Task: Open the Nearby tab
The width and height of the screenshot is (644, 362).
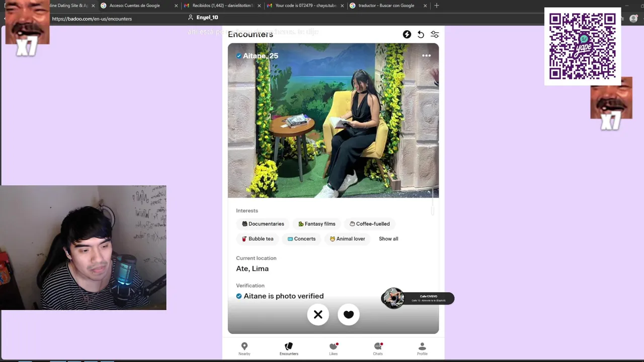Action: click(x=245, y=349)
